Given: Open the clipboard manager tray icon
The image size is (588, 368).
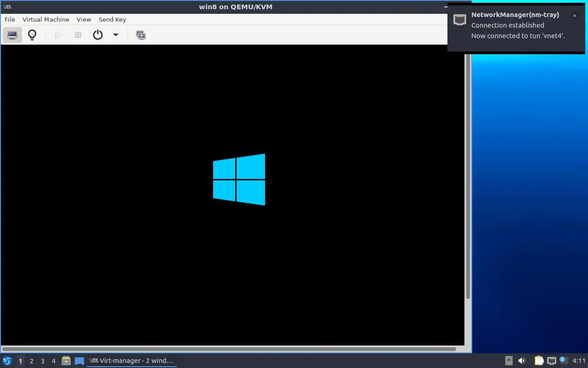Looking at the screenshot, I should (539, 361).
